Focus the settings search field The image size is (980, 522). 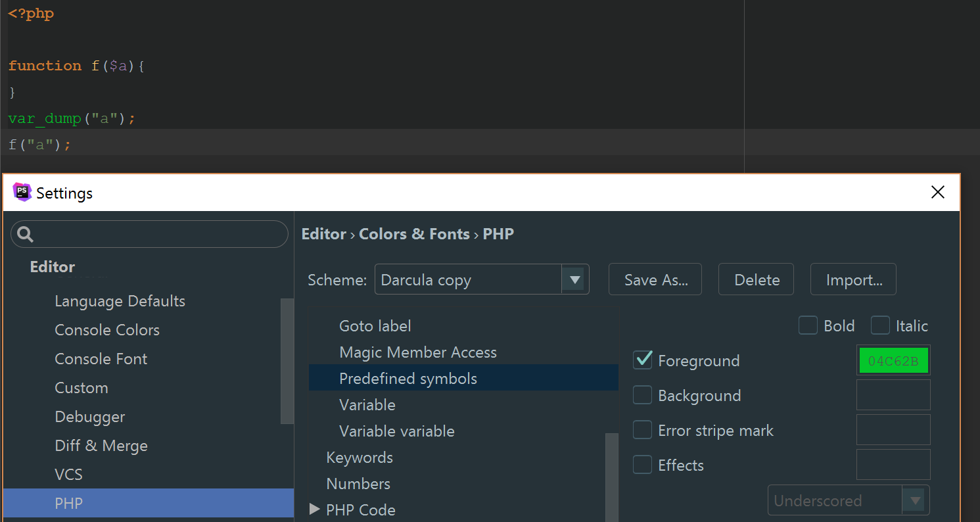pyautogui.click(x=149, y=234)
